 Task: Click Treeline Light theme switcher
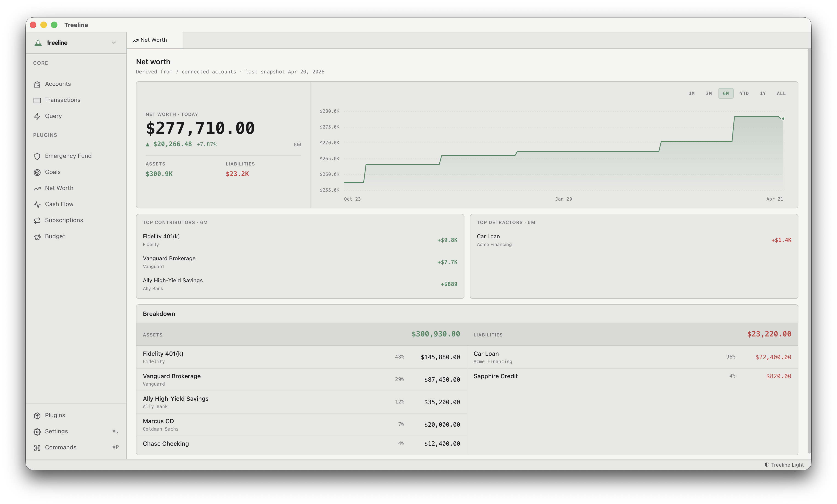[x=784, y=465]
